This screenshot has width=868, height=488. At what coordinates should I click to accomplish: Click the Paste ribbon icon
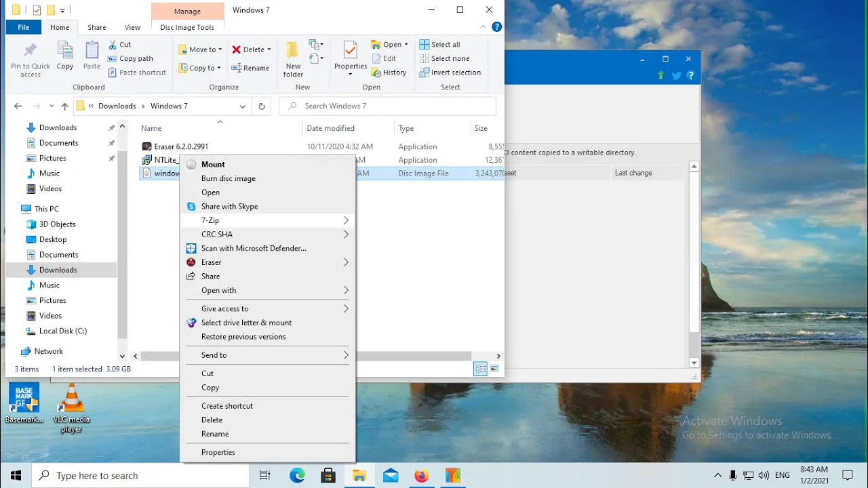pos(92,56)
